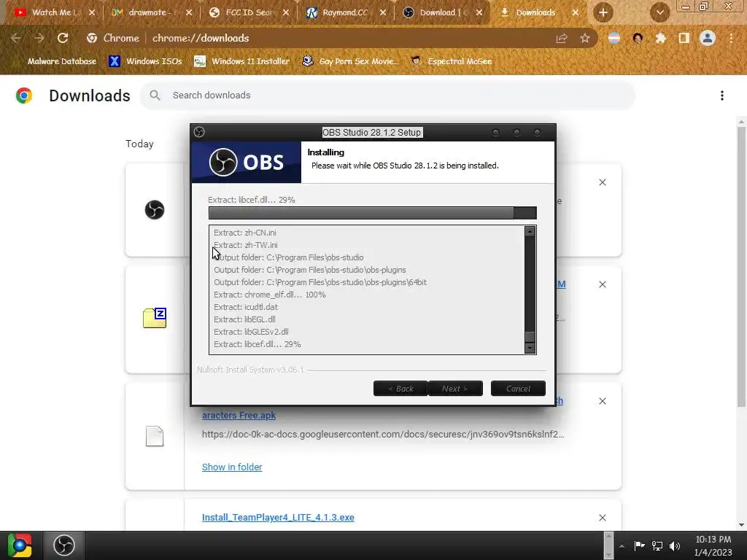Open the Action Center flag tray icon
747x560 pixels.
pos(639,545)
